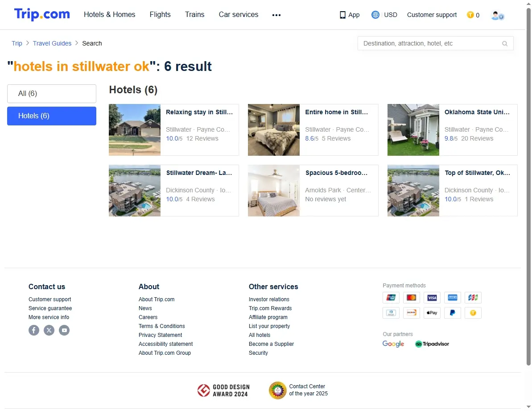Image resolution: width=532 pixels, height=411 pixels.
Task: Open Investor relations link
Action: [x=269, y=299]
